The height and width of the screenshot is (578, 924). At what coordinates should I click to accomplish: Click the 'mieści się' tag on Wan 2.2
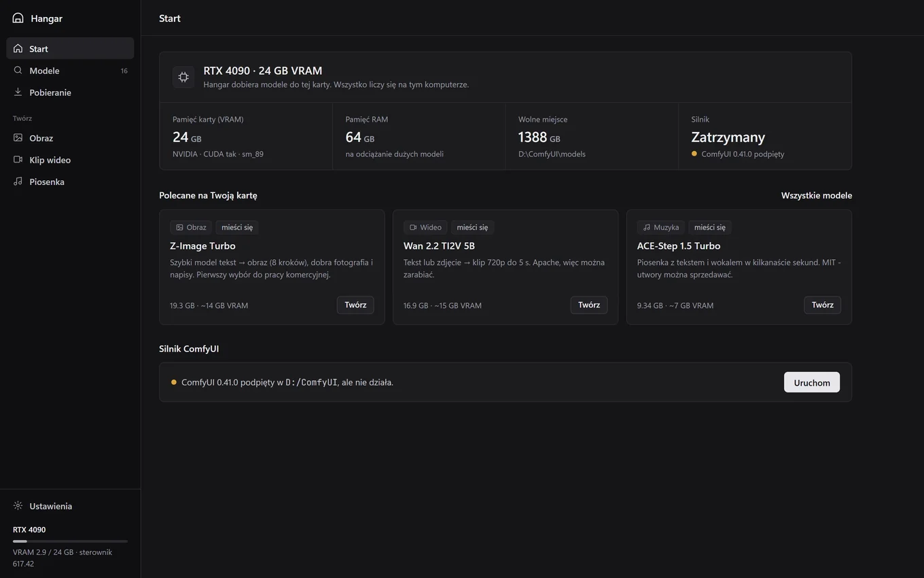click(472, 227)
